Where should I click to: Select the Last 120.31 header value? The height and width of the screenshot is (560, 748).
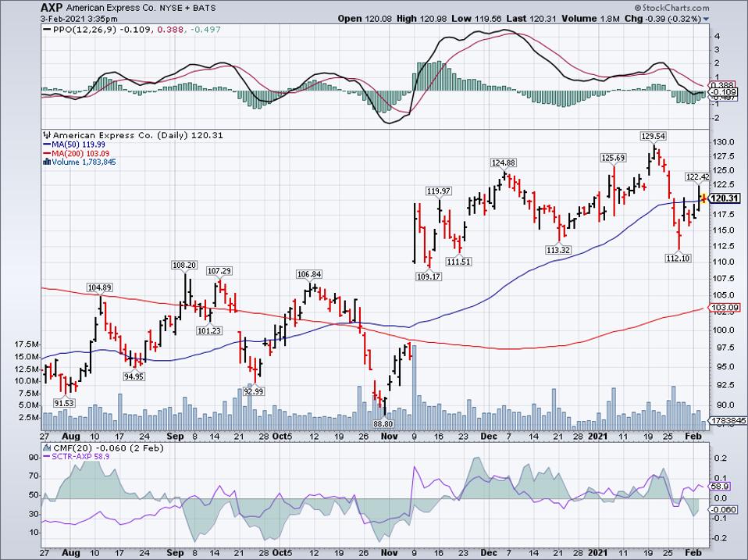531,19
